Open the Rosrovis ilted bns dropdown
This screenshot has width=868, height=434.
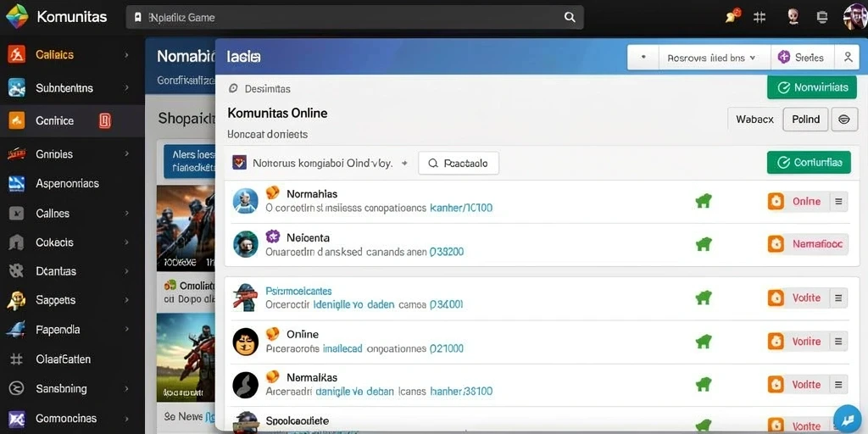715,57
